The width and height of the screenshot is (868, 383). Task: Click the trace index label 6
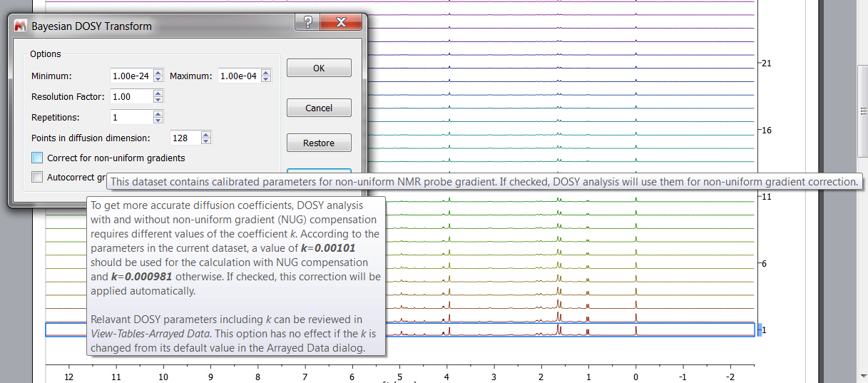click(x=764, y=264)
